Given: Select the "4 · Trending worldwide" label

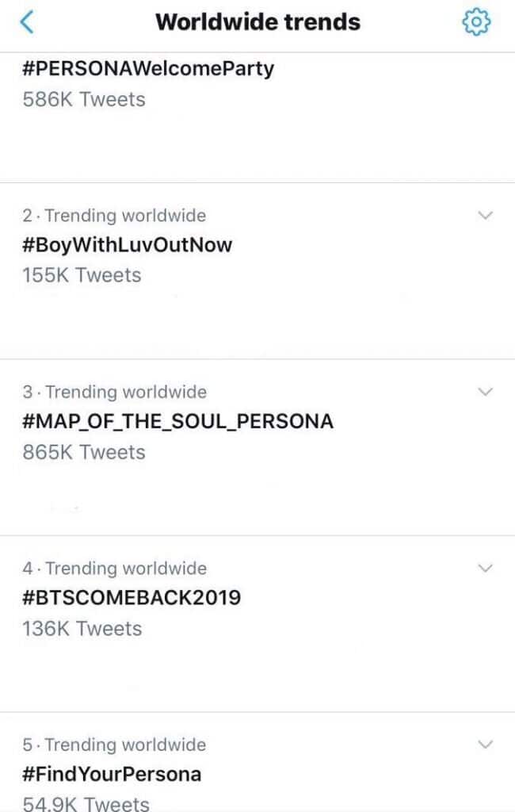Looking at the screenshot, I should click(114, 569).
